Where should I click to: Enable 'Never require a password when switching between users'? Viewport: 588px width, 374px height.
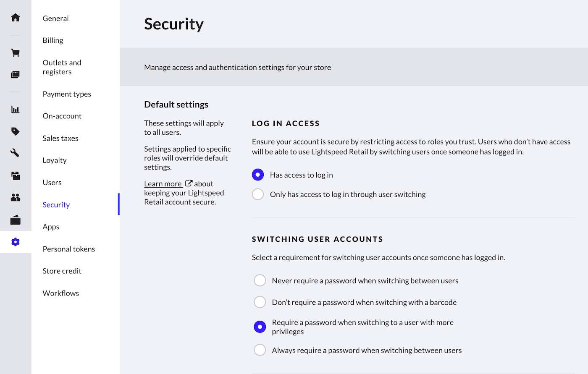[260, 280]
